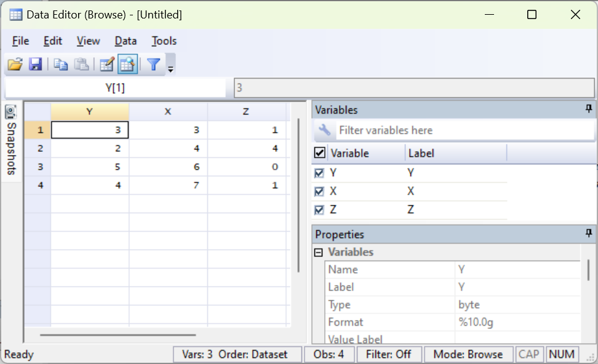The image size is (598, 364).
Task: Click the Snapshots side tab
Action: (12, 143)
